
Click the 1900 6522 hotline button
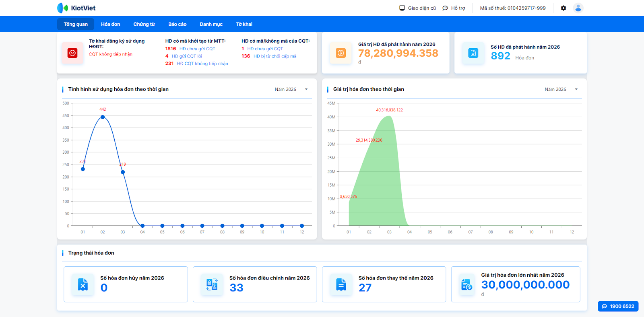coord(618,306)
